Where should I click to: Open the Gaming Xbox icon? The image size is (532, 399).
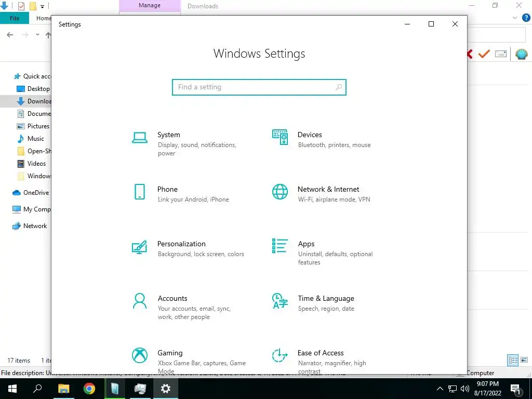coord(139,355)
